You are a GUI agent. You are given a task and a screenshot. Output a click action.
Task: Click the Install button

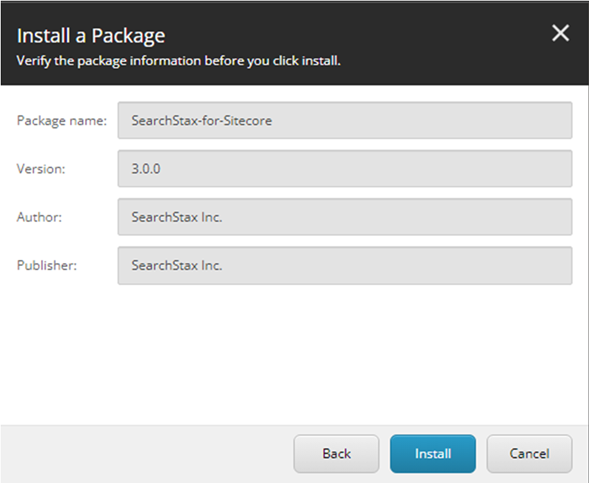tap(433, 454)
